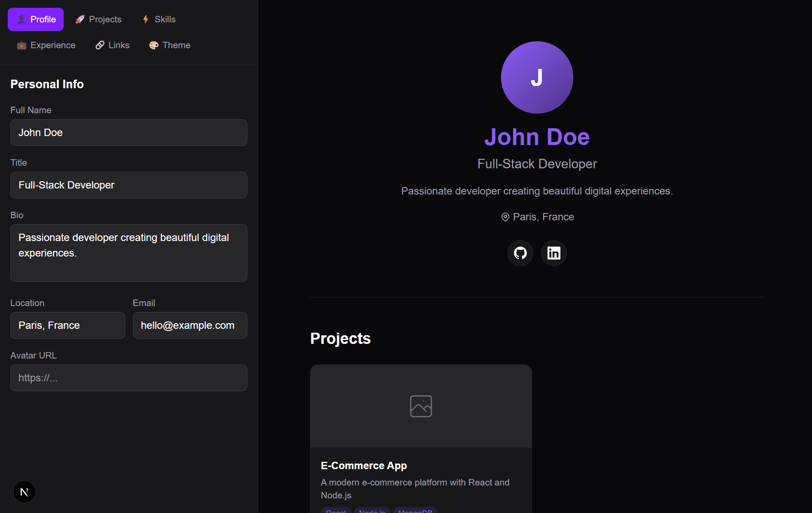Image resolution: width=812 pixels, height=513 pixels.
Task: Click the N logo in the bottom-left corner
Action: pyautogui.click(x=25, y=491)
